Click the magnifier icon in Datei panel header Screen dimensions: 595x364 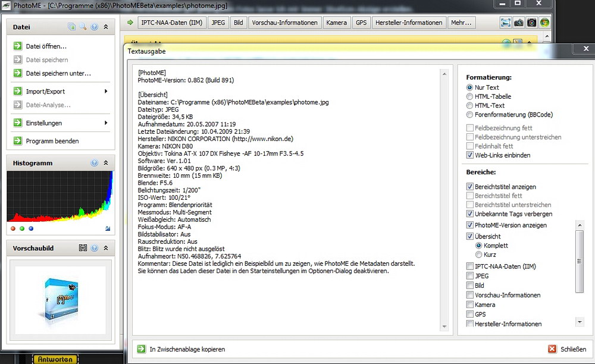click(x=83, y=27)
